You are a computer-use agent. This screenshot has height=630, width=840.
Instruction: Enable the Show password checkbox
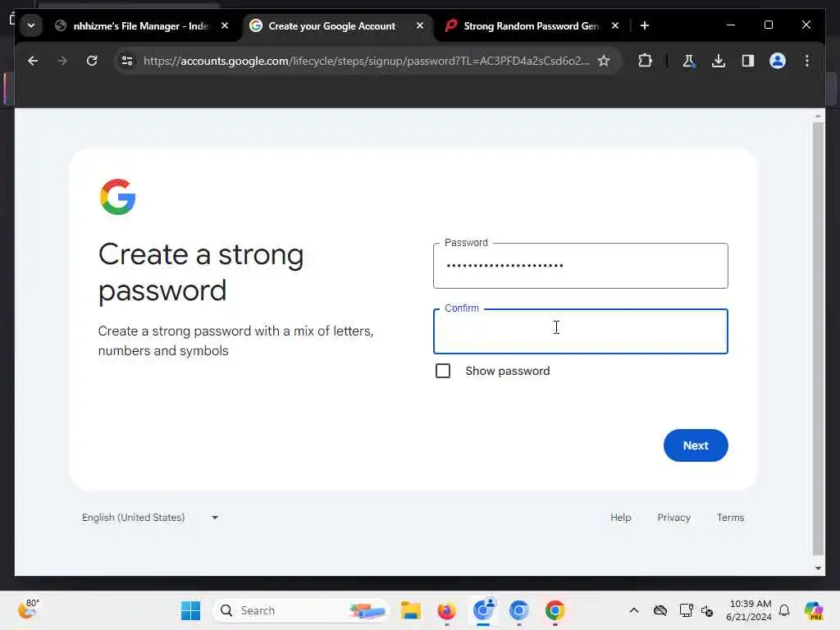click(443, 371)
